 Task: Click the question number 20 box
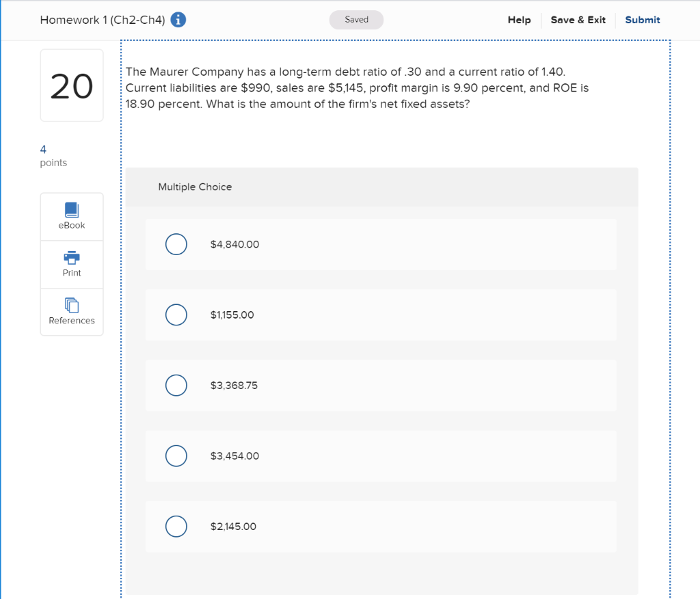tap(72, 85)
